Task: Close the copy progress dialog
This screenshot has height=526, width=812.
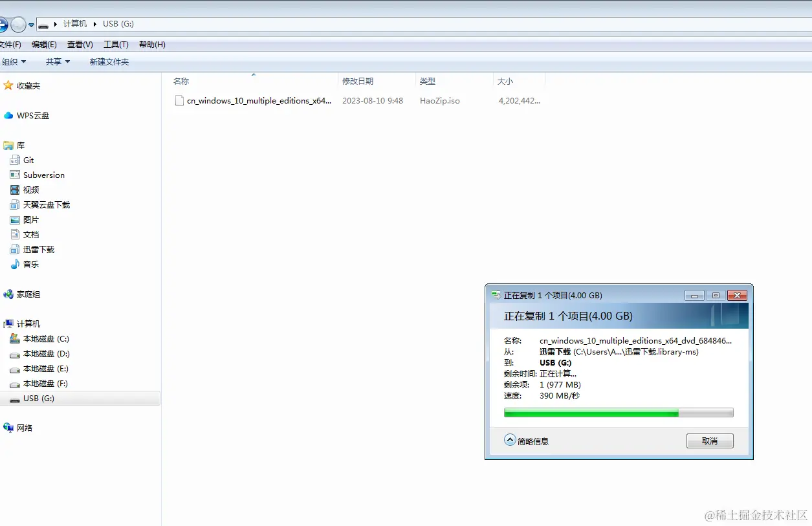Action: click(737, 295)
